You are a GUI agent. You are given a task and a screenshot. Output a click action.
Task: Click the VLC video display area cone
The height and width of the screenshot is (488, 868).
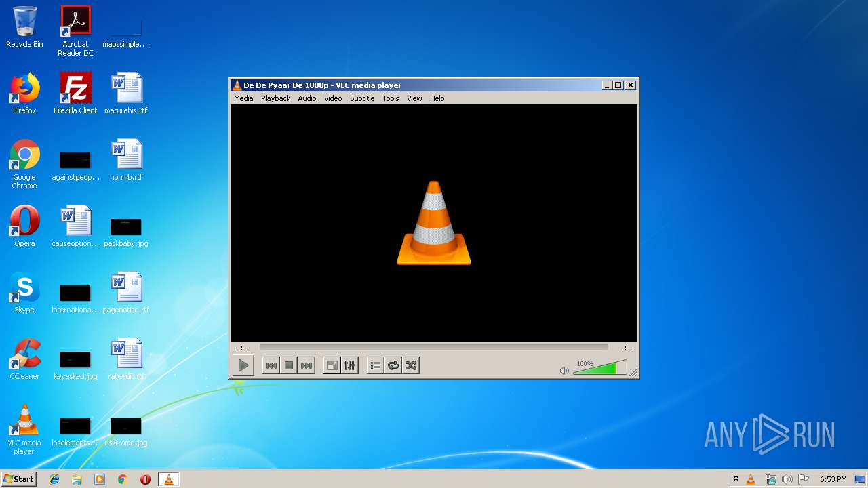(x=434, y=222)
